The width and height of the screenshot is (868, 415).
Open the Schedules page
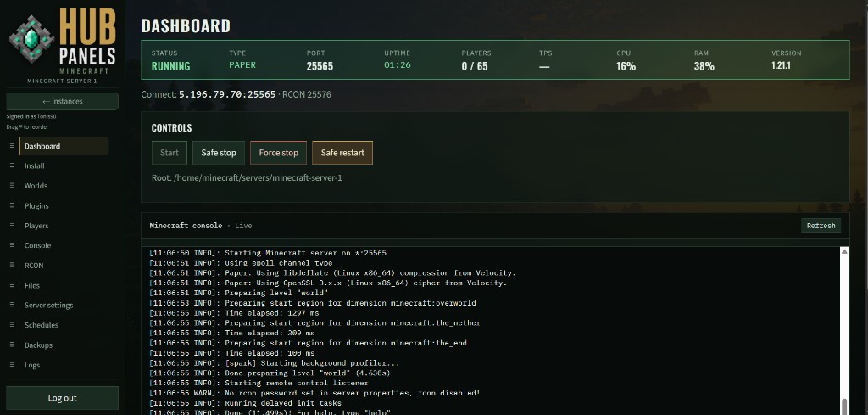pos(64,325)
